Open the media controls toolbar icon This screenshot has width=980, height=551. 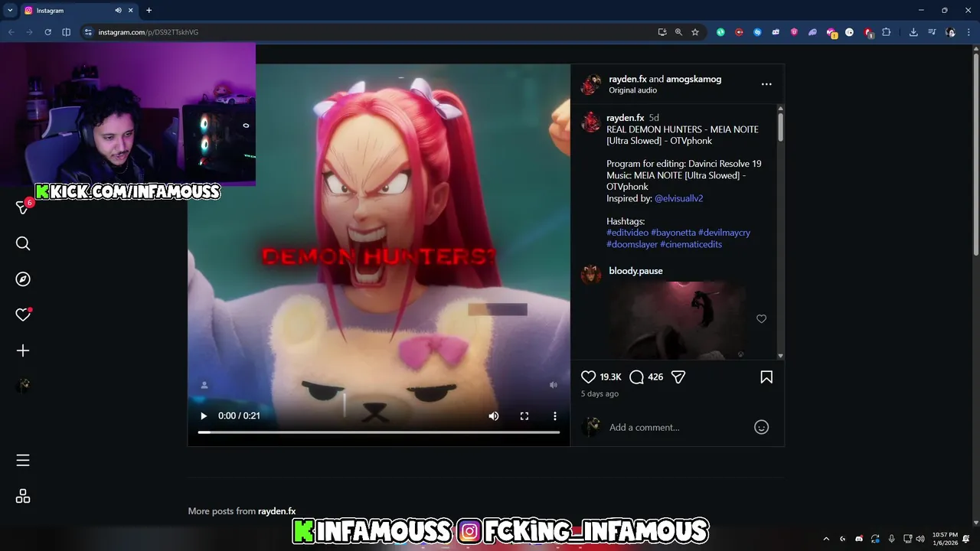point(932,32)
